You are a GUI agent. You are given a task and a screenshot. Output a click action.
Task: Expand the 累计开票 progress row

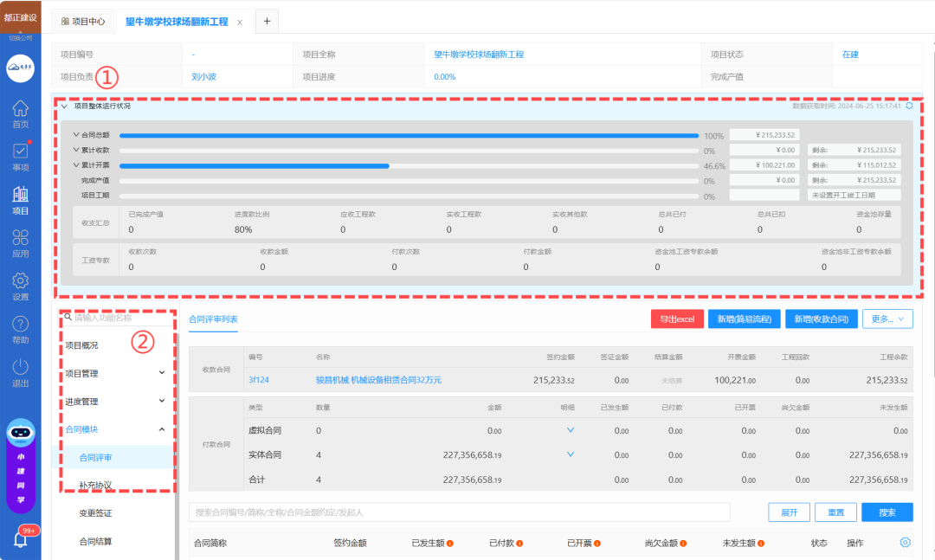click(76, 164)
